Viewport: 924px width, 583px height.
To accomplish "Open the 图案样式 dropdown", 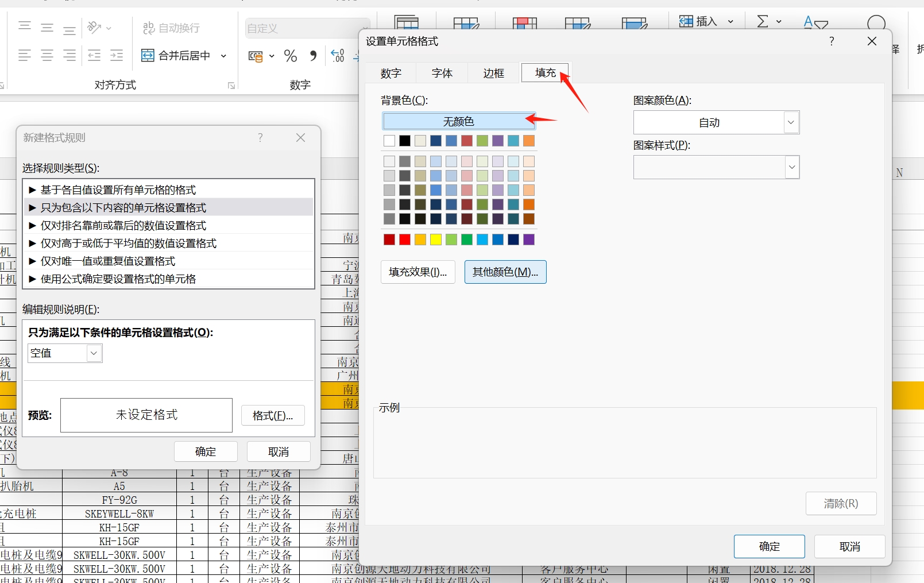I will [791, 167].
